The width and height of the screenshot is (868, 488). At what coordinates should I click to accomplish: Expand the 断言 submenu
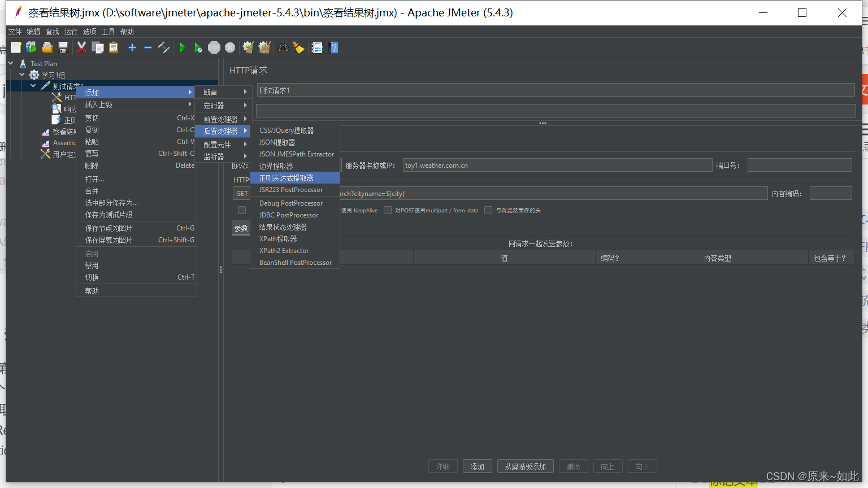tap(224, 92)
